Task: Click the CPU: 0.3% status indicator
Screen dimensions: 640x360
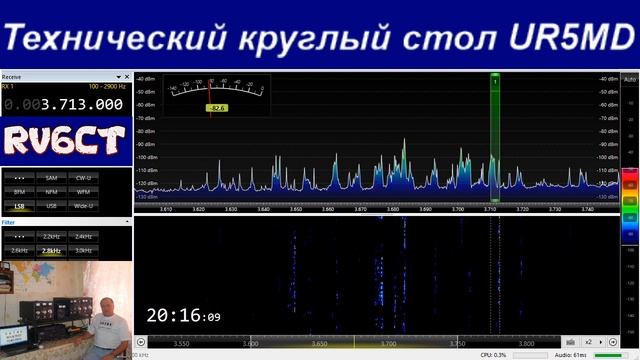Action: 493,355
